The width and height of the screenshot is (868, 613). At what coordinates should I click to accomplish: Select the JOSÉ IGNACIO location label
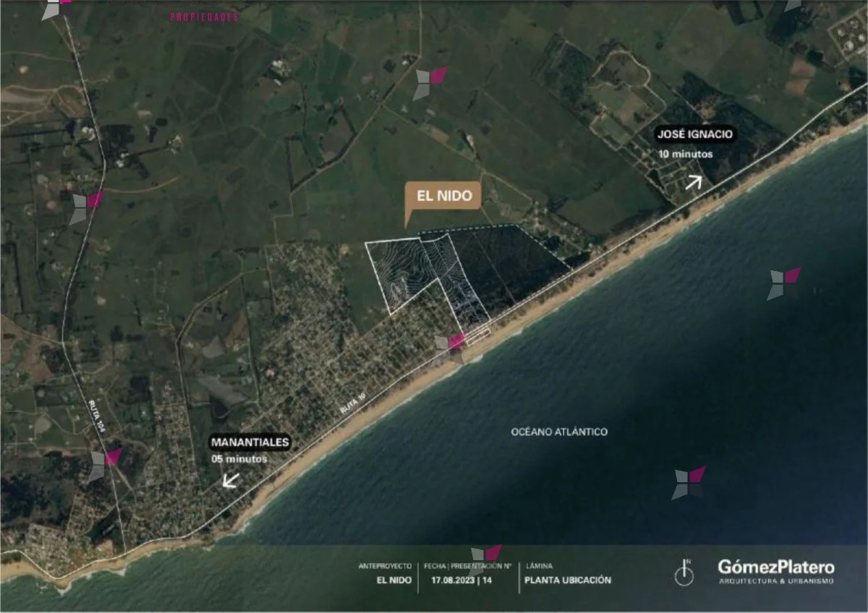coord(694,134)
